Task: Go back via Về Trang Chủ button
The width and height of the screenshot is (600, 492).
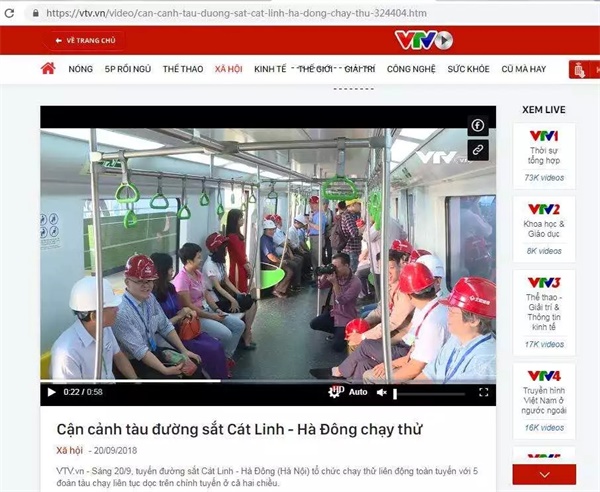Action: (85, 41)
